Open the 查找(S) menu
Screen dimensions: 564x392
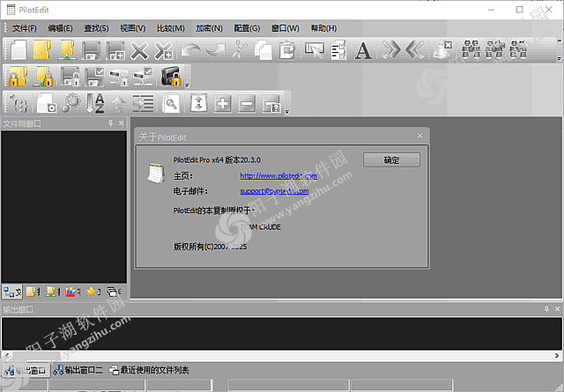(96, 28)
